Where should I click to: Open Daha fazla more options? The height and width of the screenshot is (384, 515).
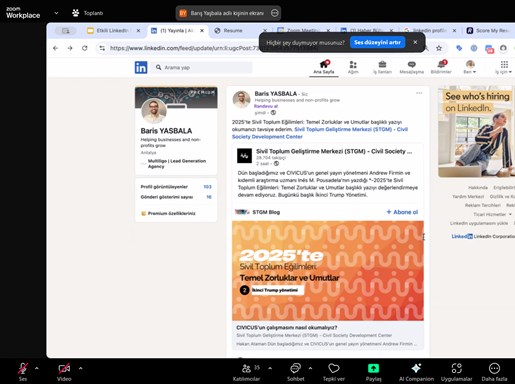494,372
